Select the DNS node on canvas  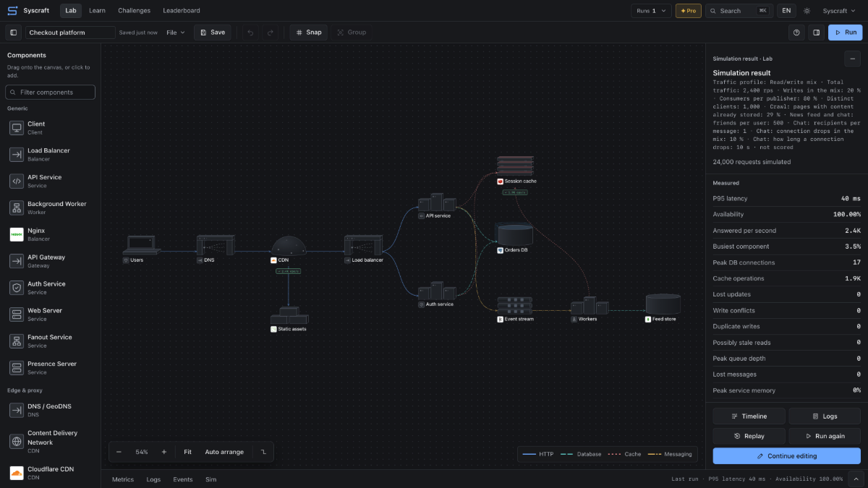click(216, 244)
